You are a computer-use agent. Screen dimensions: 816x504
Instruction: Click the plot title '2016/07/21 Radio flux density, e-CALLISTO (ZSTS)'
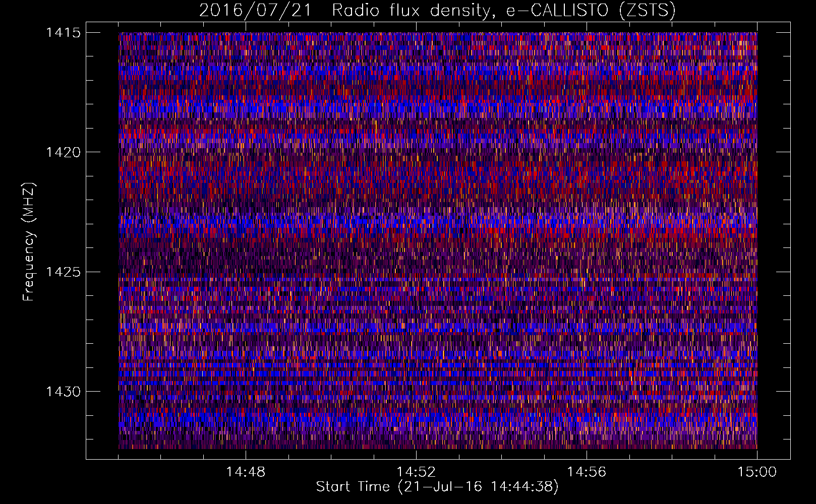tap(437, 10)
